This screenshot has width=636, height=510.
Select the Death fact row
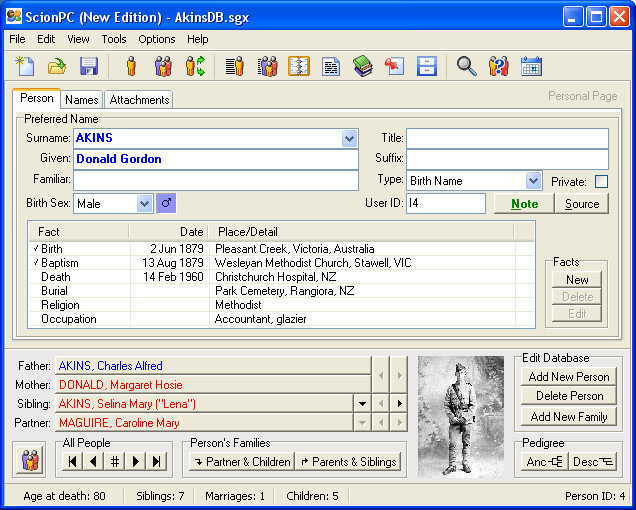[281, 277]
